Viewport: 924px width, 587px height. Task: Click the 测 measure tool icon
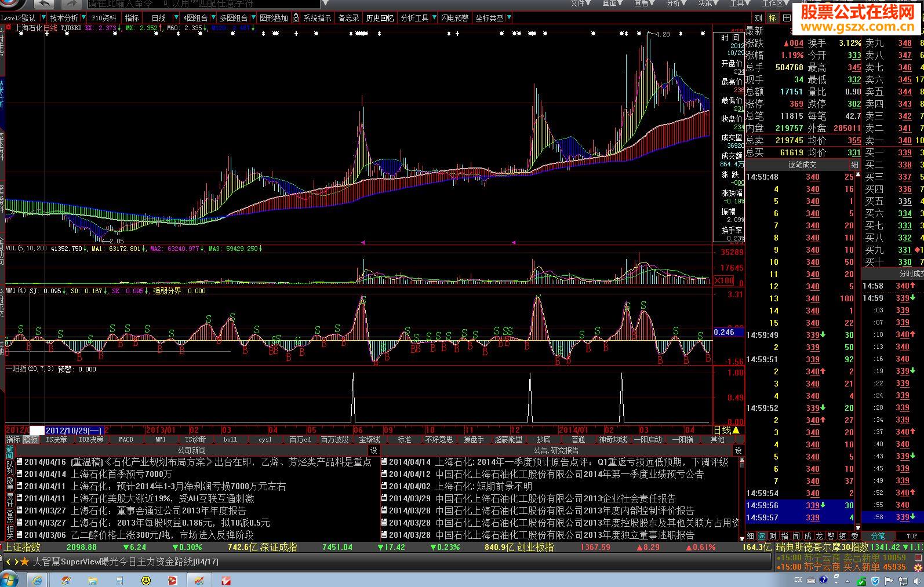coord(758,18)
